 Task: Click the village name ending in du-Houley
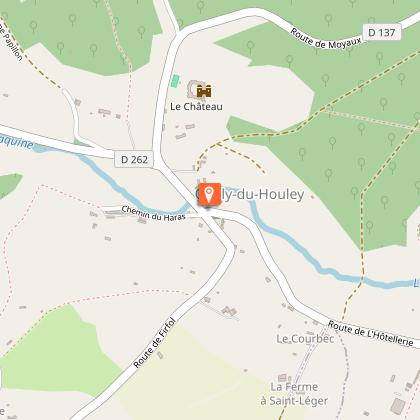pos(249,194)
